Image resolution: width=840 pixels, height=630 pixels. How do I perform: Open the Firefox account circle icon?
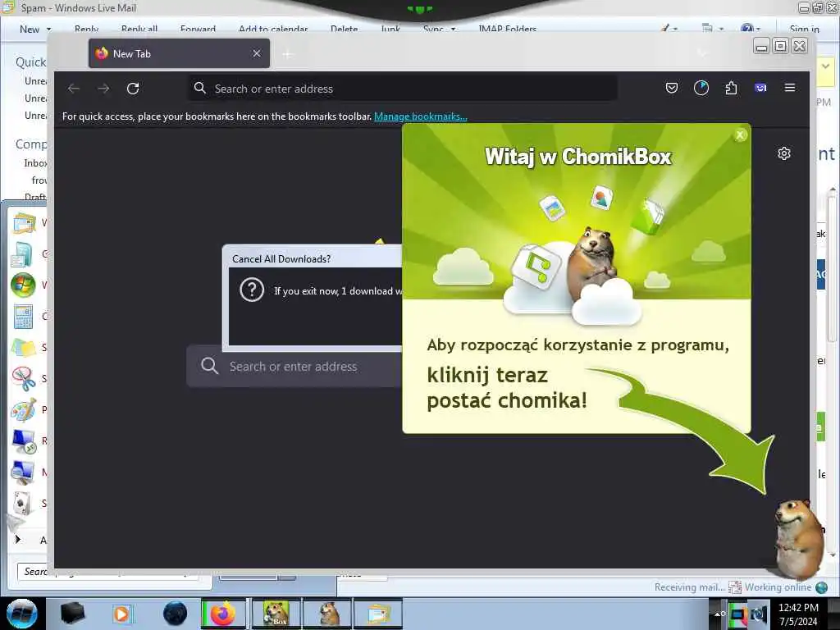pos(701,88)
